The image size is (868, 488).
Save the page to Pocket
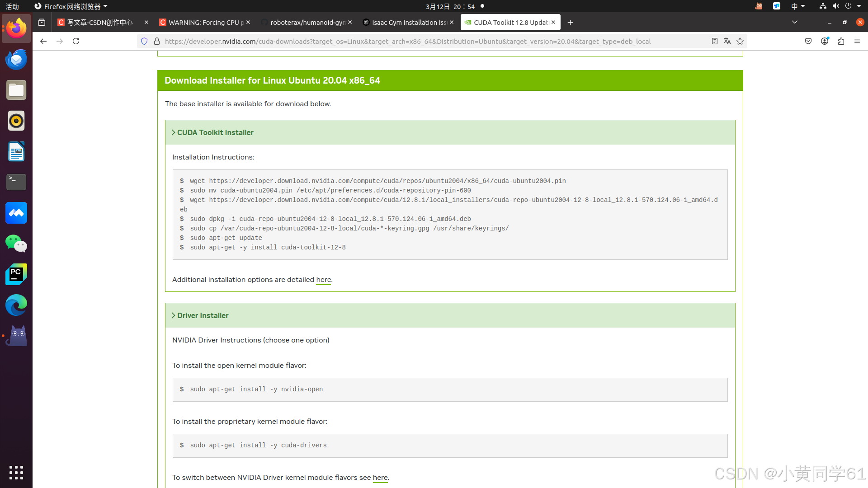809,41
